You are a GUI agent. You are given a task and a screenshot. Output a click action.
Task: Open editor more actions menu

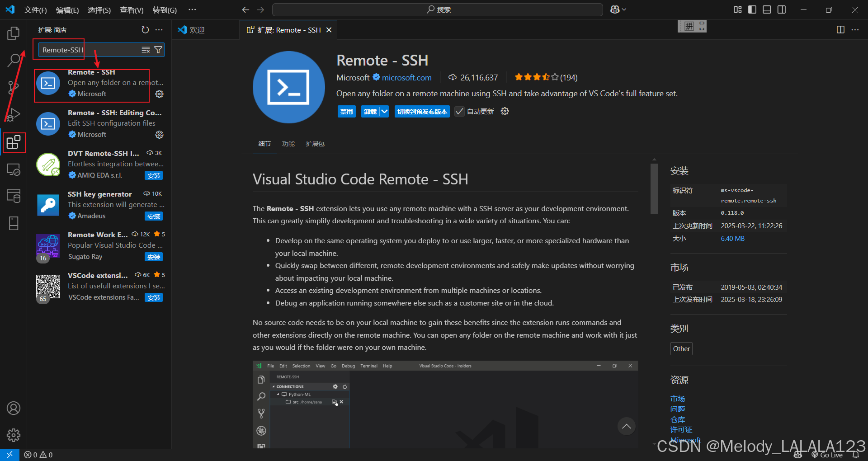point(855,30)
